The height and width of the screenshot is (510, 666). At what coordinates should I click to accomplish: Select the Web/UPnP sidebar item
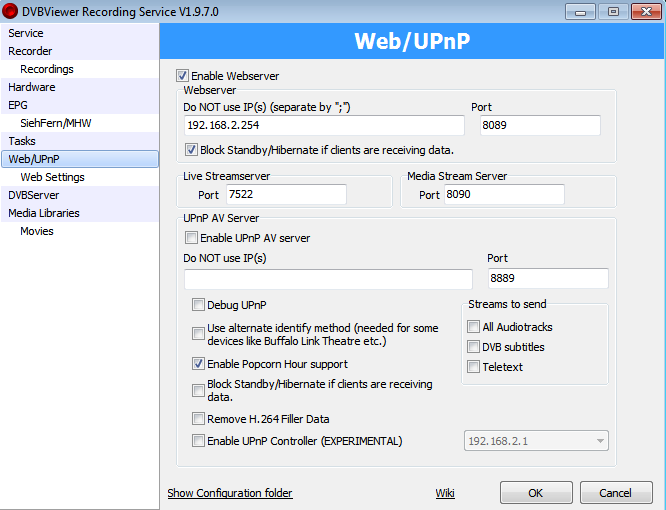[x=80, y=159]
